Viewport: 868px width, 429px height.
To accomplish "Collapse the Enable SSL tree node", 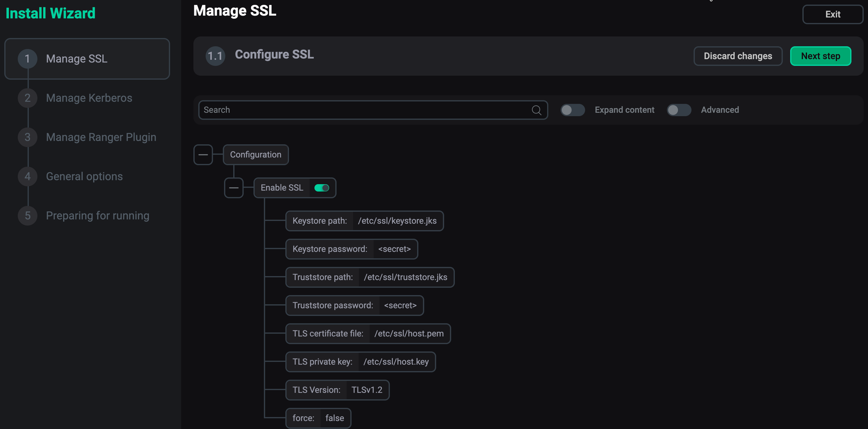I will 234,188.
